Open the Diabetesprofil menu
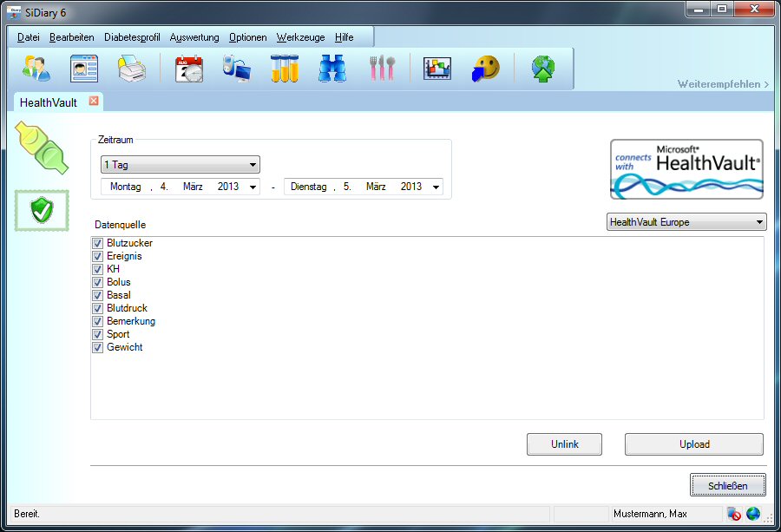The width and height of the screenshot is (781, 532). pos(132,37)
